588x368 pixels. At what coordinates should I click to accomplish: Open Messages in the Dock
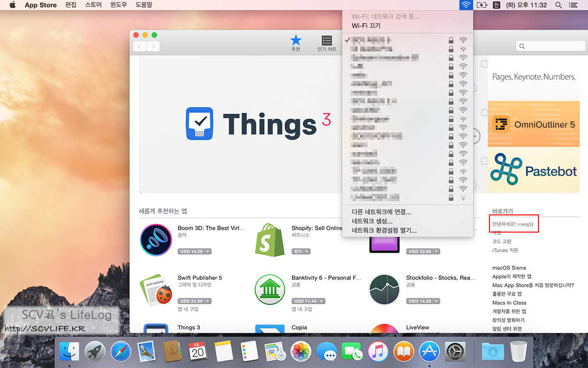coord(326,351)
